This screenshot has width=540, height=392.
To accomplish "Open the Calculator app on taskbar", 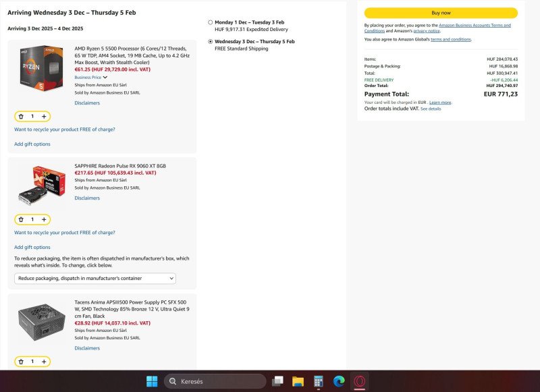I will (318, 381).
